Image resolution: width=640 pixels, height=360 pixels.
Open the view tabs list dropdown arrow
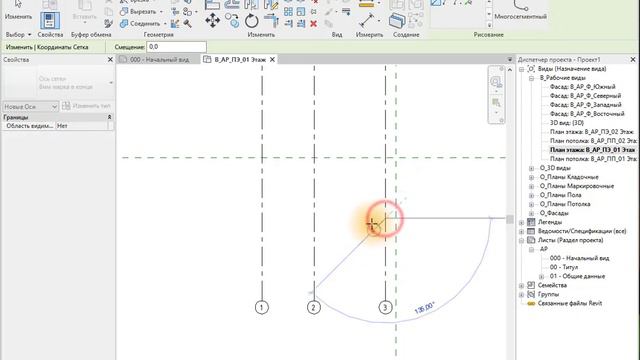510,60
